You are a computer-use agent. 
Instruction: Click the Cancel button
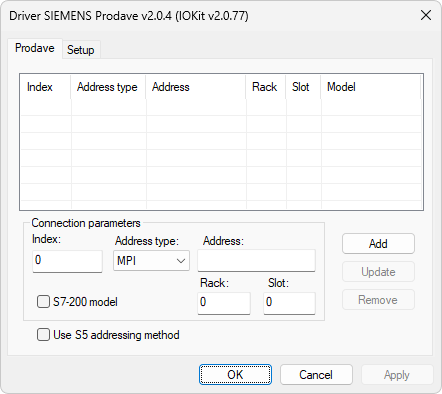316,375
